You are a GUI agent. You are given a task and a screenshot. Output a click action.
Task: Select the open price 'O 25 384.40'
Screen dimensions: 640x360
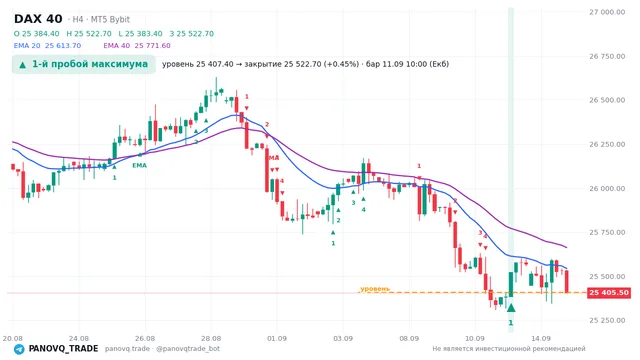[x=36, y=33]
